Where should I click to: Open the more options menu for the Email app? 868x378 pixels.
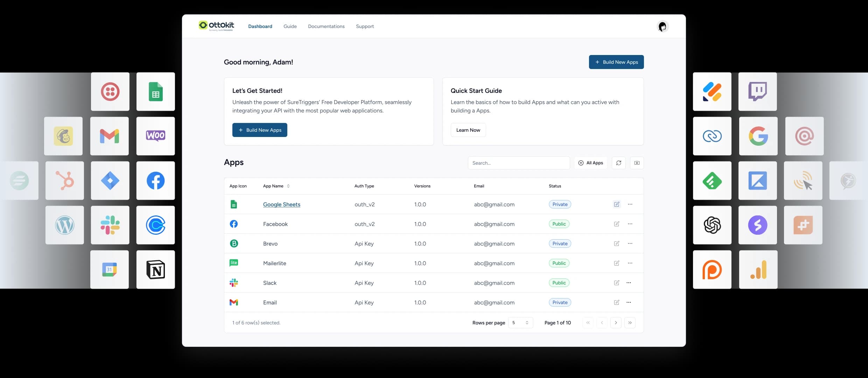[x=629, y=302]
